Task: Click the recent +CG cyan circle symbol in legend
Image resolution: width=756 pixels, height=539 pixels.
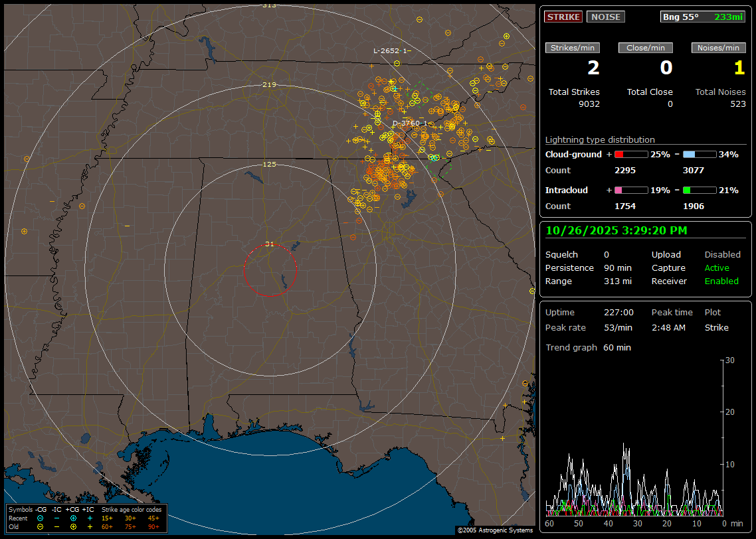Action: [73, 518]
